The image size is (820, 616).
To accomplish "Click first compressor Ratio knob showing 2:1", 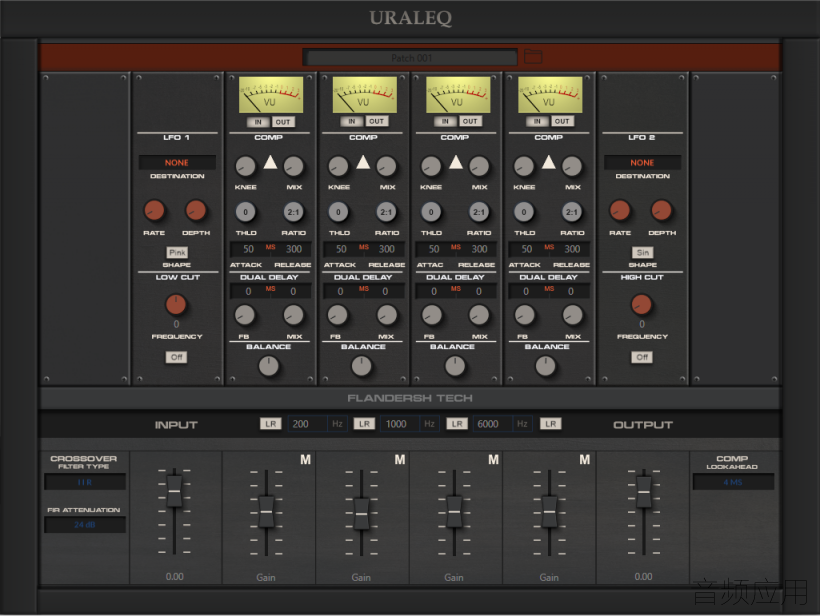I will (x=293, y=212).
